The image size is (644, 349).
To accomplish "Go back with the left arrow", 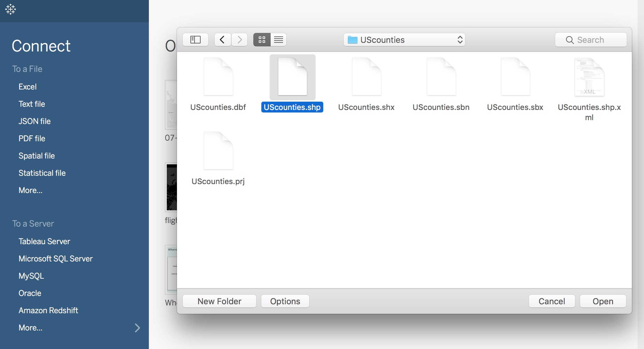I will (x=223, y=40).
